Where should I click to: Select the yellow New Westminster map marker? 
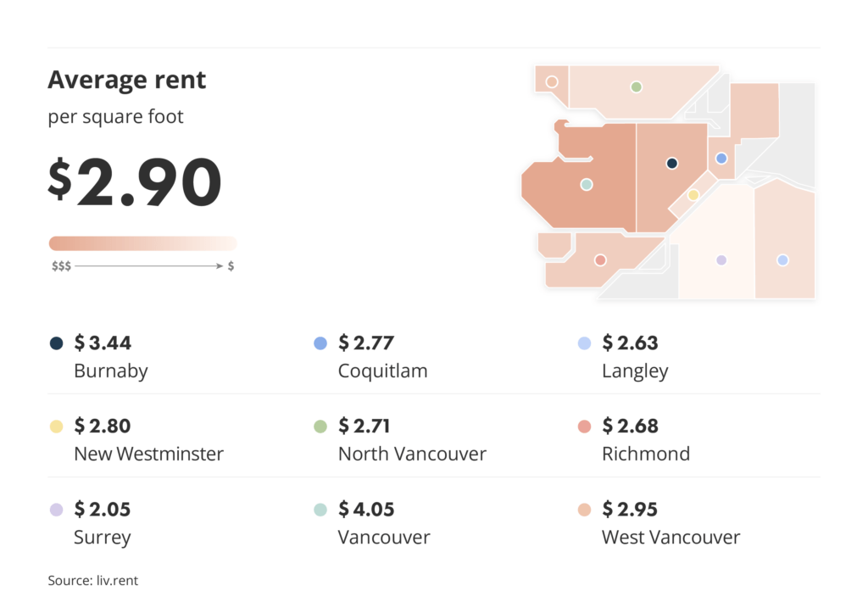693,195
